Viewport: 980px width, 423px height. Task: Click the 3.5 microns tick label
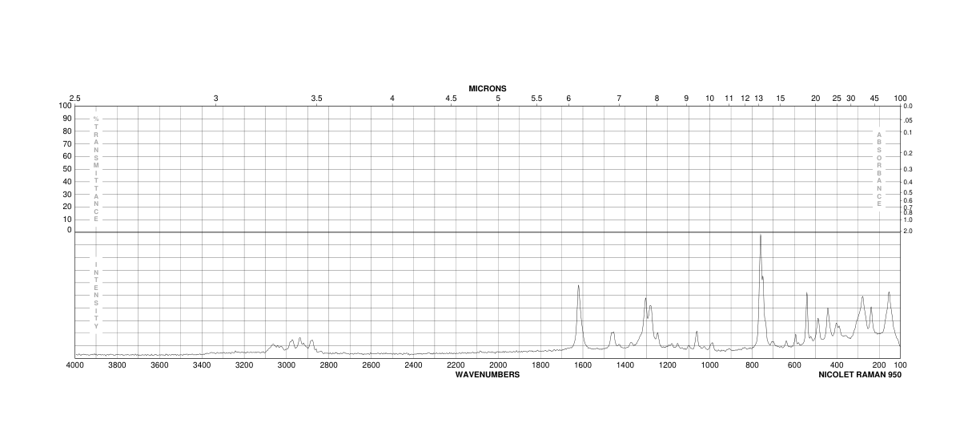click(x=316, y=98)
